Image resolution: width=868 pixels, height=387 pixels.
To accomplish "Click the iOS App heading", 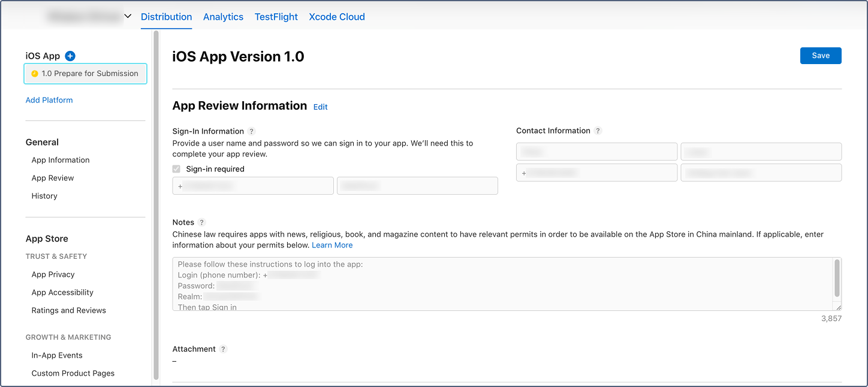I will point(43,56).
